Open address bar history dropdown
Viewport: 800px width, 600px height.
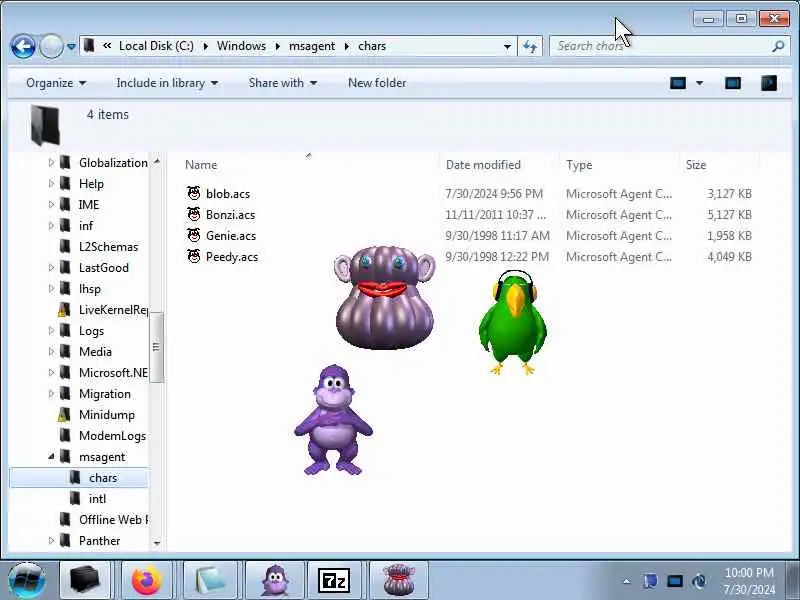[x=507, y=46]
